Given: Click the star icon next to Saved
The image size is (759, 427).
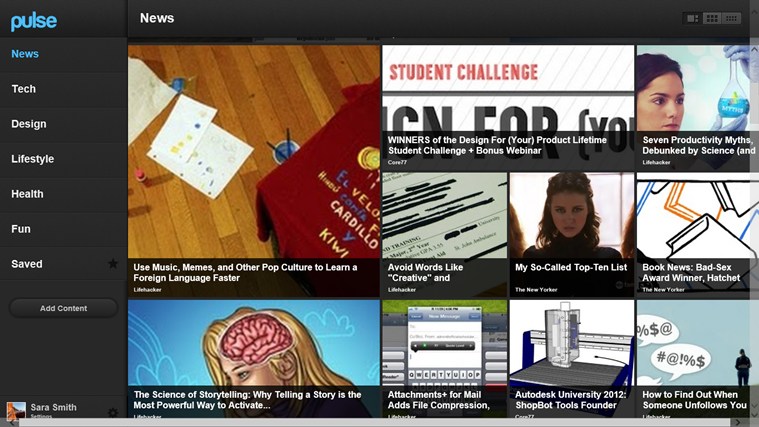Looking at the screenshot, I should coord(113,263).
